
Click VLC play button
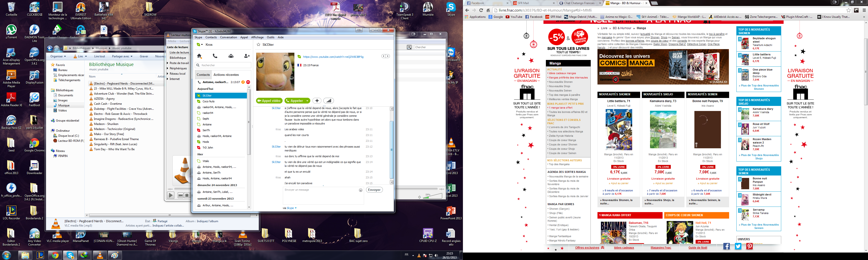(171, 195)
